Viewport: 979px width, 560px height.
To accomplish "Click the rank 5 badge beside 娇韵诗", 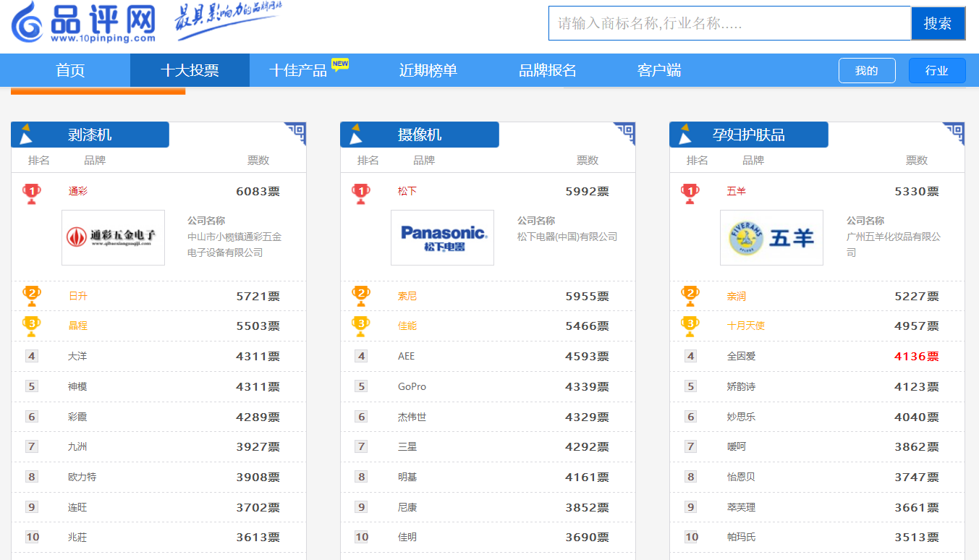I will 690,386.
